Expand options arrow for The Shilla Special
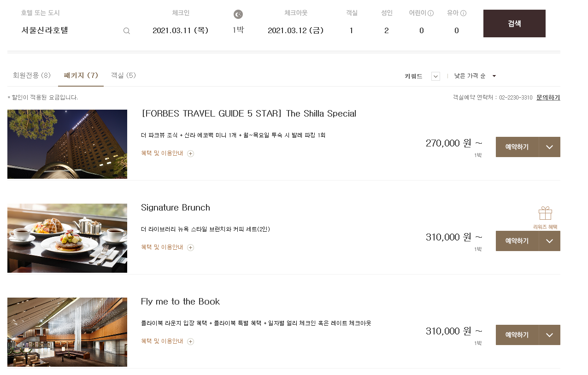Viewport: 588px width, 375px height. click(x=549, y=147)
